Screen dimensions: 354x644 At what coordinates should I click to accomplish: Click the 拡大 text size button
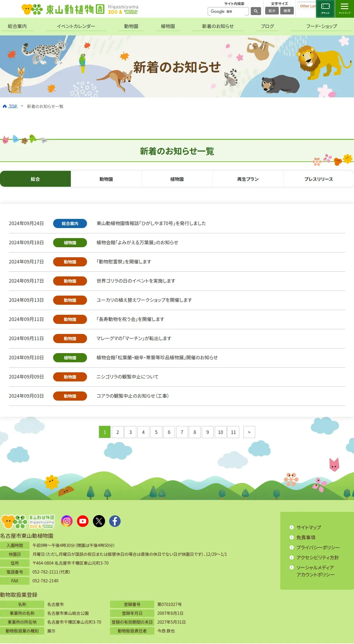[272, 11]
